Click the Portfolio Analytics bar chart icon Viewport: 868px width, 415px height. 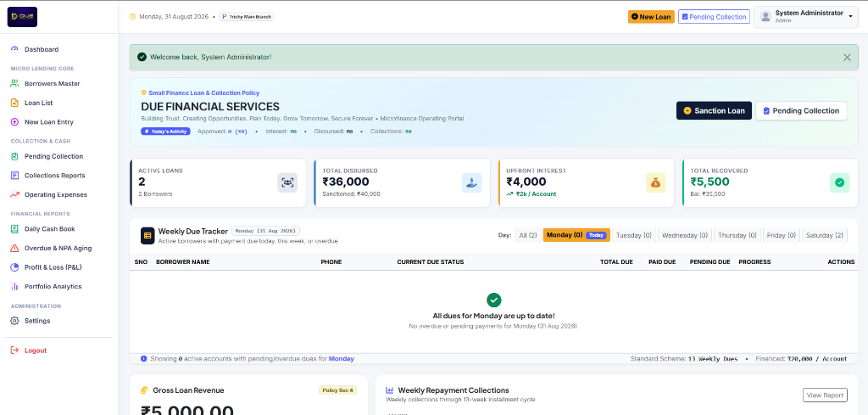click(x=14, y=287)
